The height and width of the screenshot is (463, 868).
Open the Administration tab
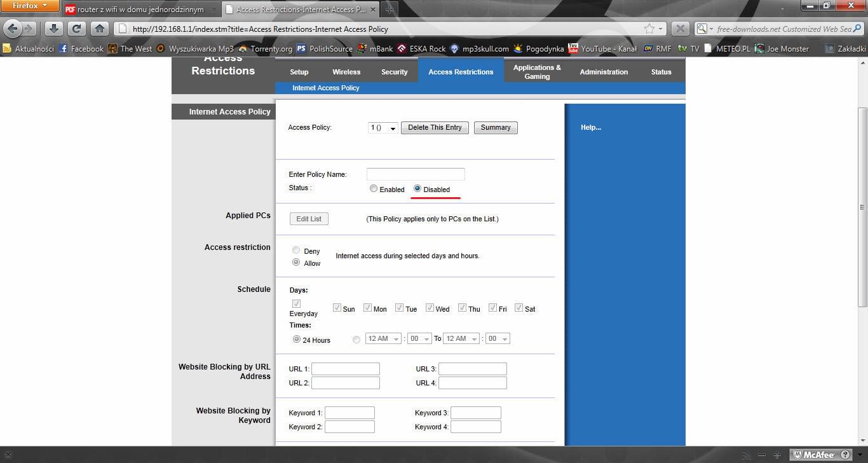(604, 72)
